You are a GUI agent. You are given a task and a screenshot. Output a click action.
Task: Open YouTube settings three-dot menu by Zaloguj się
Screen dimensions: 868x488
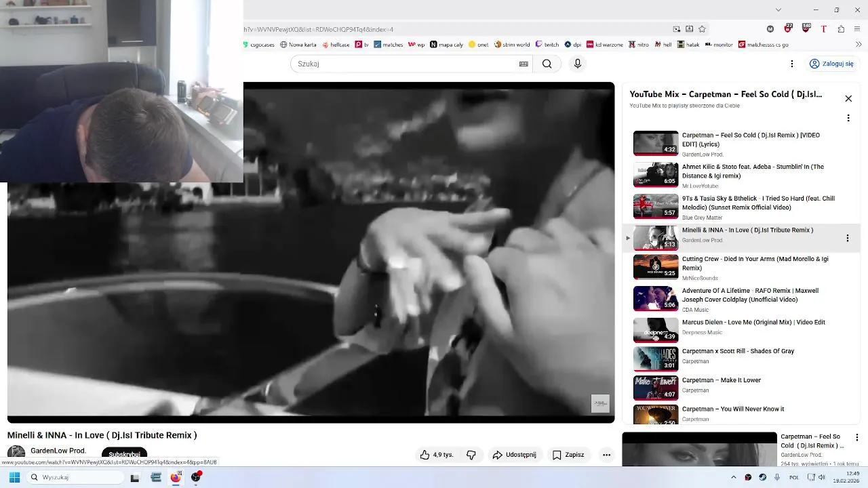tap(791, 64)
